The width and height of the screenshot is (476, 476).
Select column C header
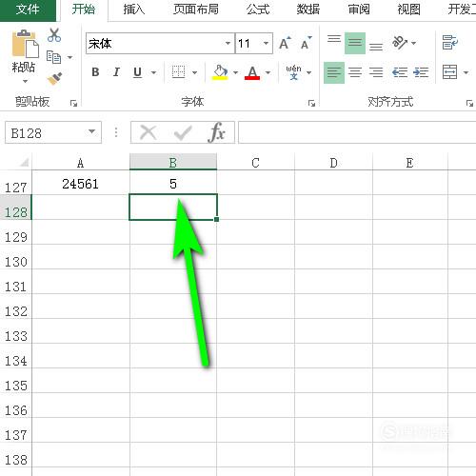256,163
